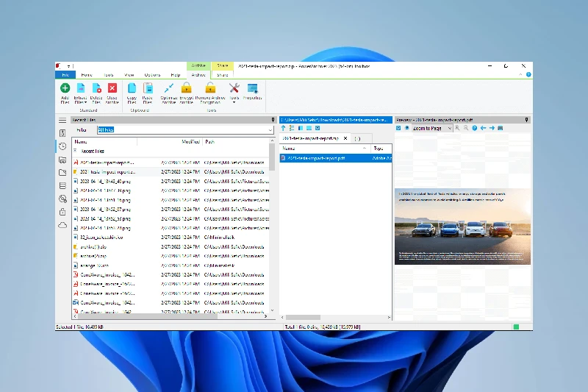Open archive Properties from the ribbon
588x392 pixels.
pos(252,92)
